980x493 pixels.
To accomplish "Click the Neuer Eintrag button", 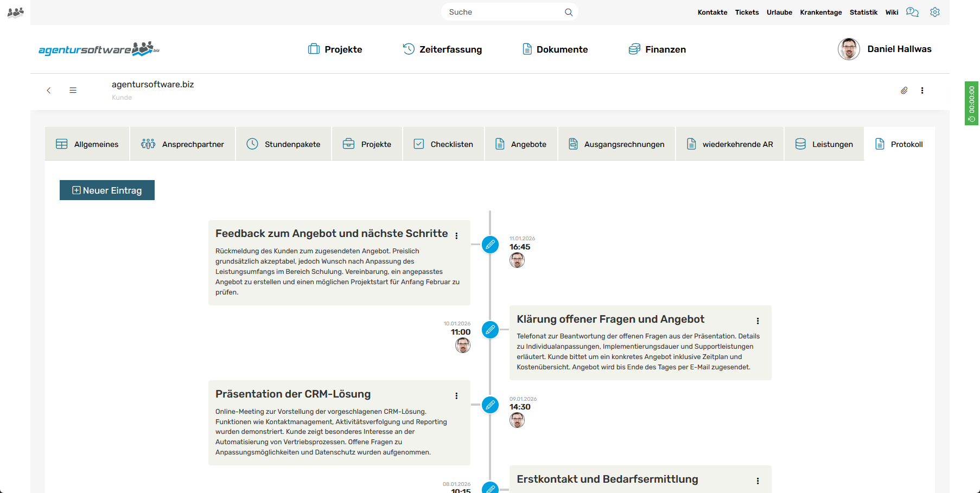I will tap(107, 190).
